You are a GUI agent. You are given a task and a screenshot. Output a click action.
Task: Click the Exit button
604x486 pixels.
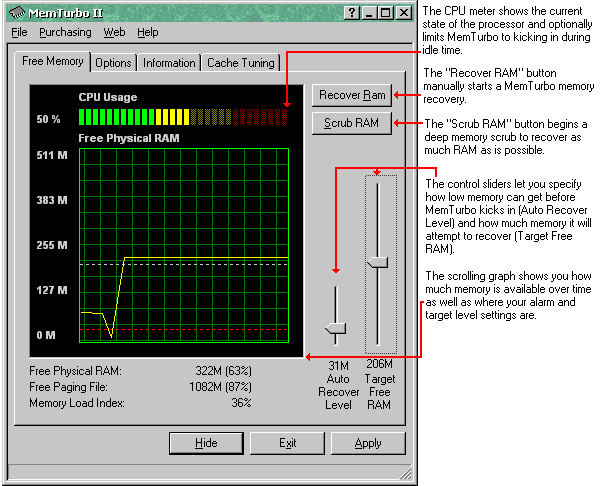(287, 443)
